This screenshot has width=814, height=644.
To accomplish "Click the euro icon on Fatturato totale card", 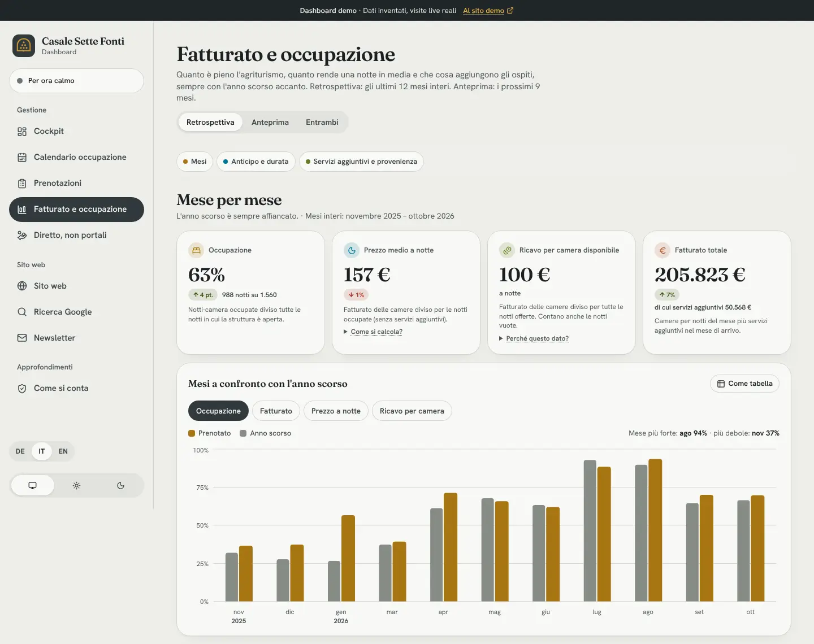I will pos(663,250).
